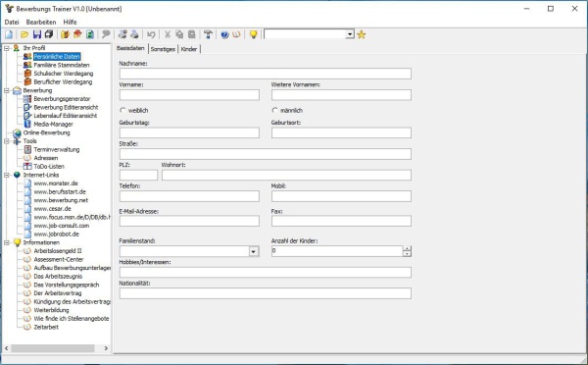Switch to the Kinder tab
Screen dimensions: 588x365
point(188,49)
